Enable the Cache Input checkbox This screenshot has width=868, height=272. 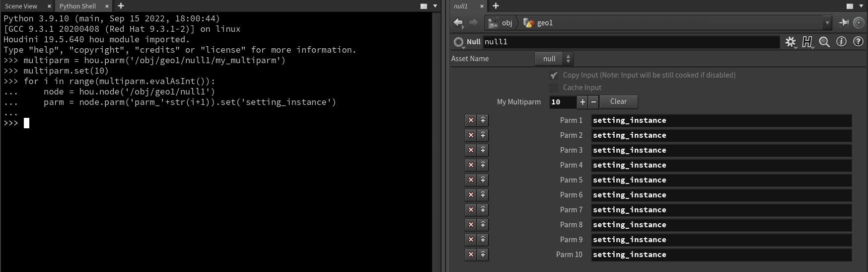pyautogui.click(x=554, y=88)
